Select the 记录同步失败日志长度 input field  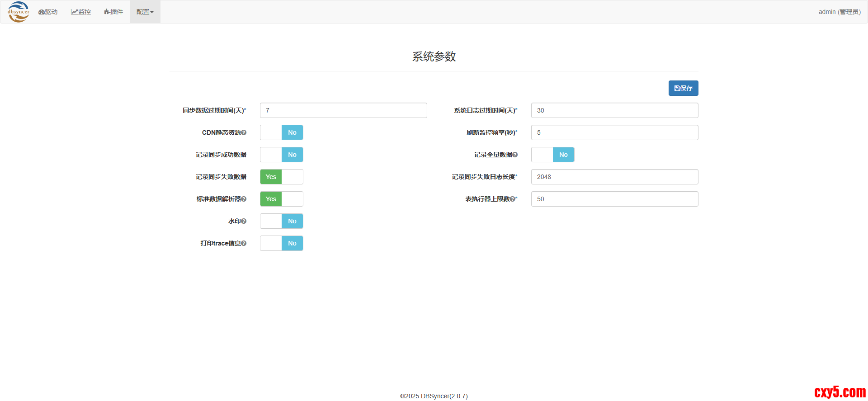(x=614, y=177)
